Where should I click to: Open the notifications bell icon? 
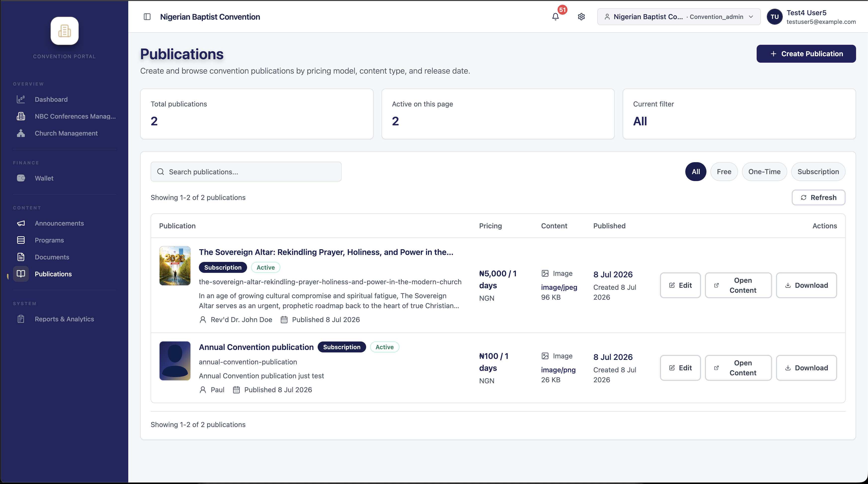(x=555, y=17)
